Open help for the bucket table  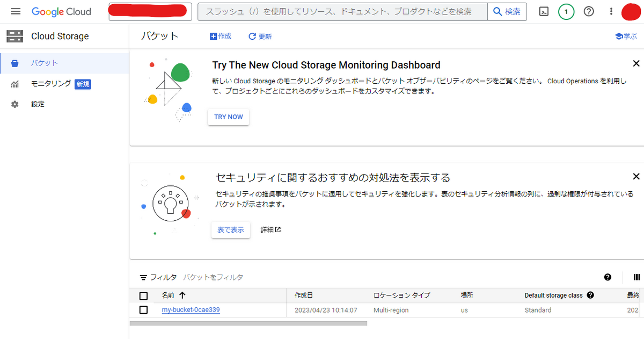coord(608,277)
